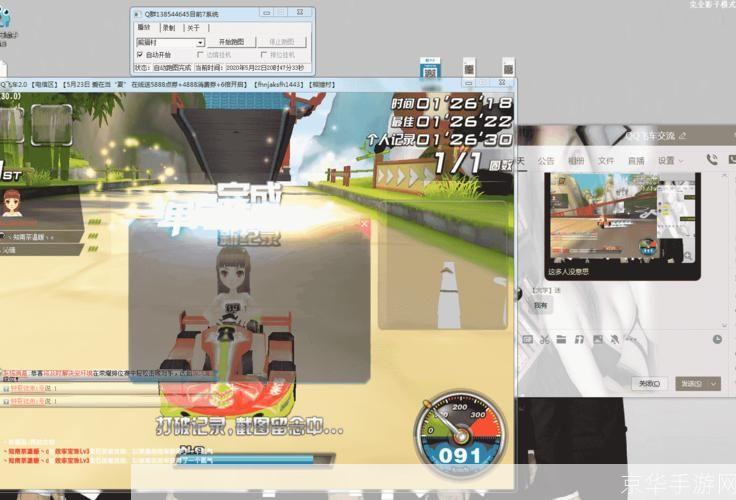Click the chat scrollbar up arrow
Image resolution: width=736 pixels, height=500 pixels.
click(x=726, y=176)
